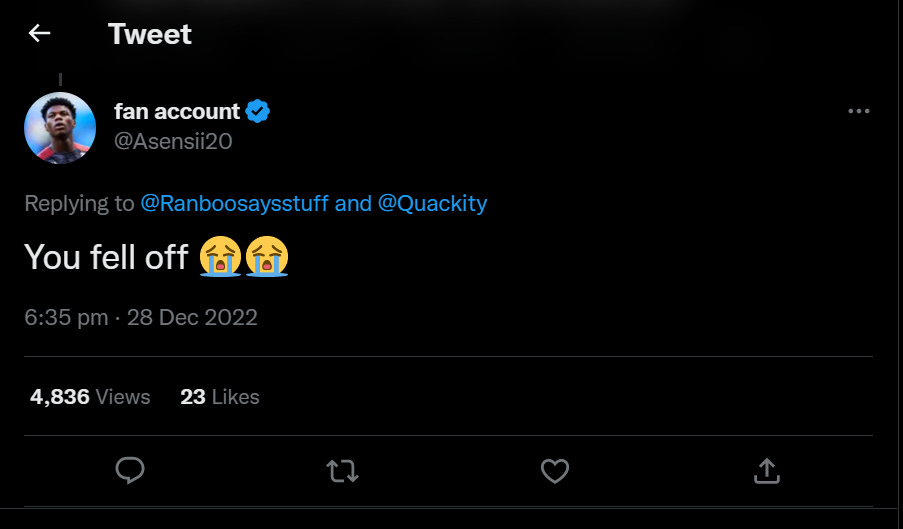Click the "Tweet" header title

pos(150,33)
